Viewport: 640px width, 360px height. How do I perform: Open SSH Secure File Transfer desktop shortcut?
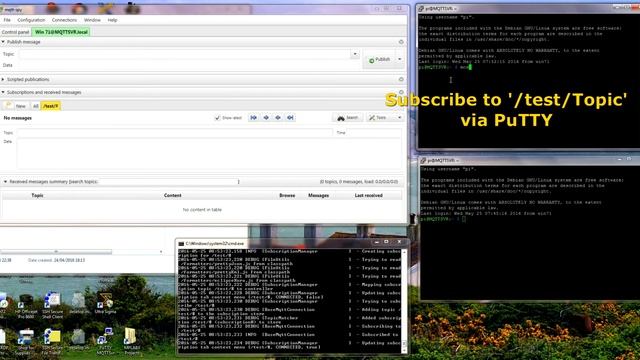tap(52, 341)
